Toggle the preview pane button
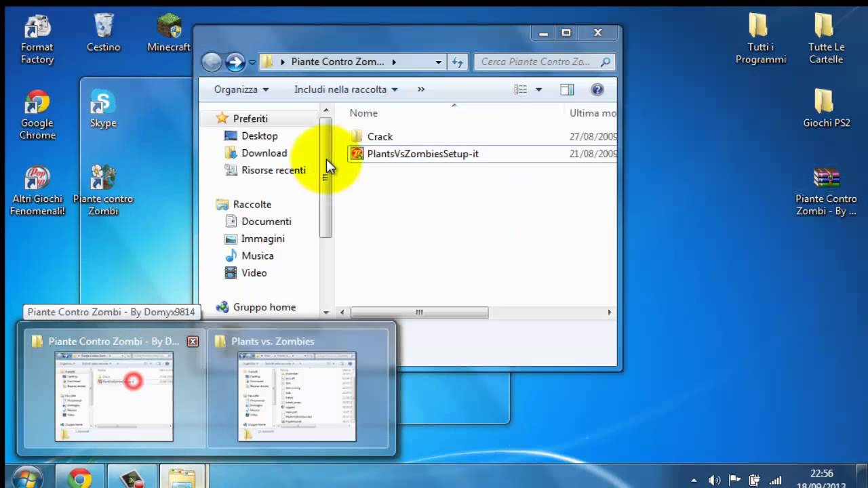 (567, 89)
